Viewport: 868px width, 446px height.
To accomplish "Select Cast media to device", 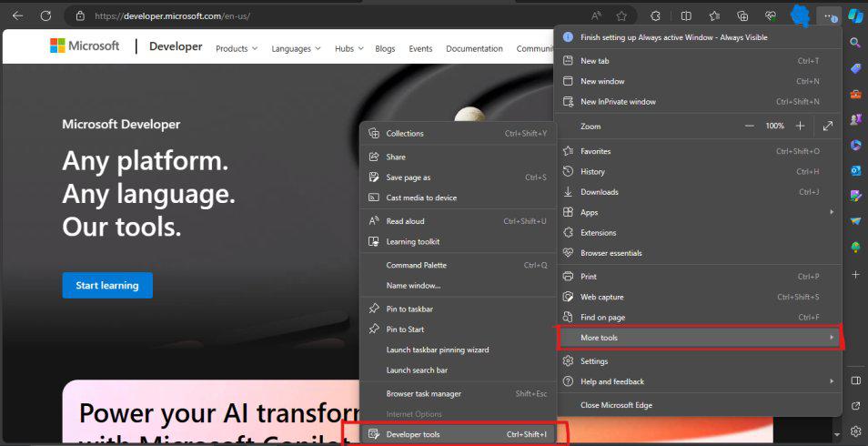I will [x=458, y=198].
